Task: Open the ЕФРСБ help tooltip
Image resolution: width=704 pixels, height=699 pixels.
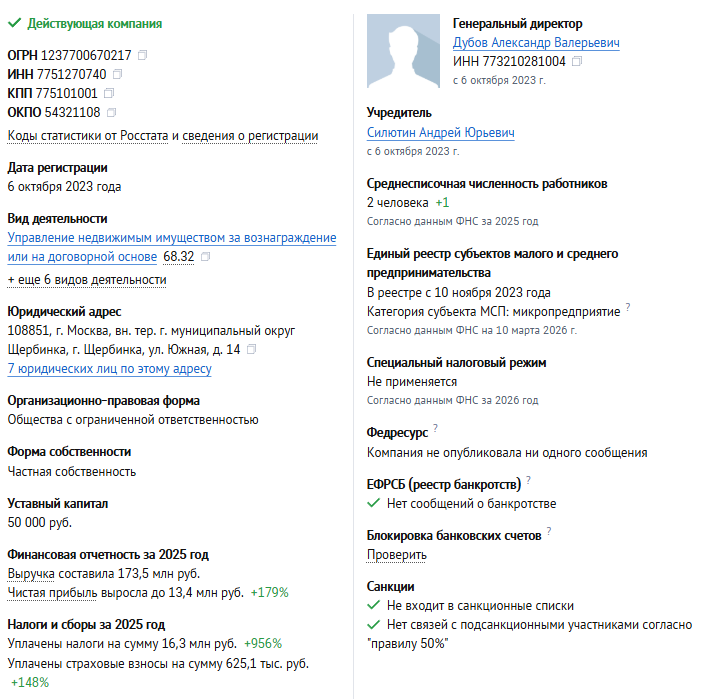Action: [x=528, y=480]
